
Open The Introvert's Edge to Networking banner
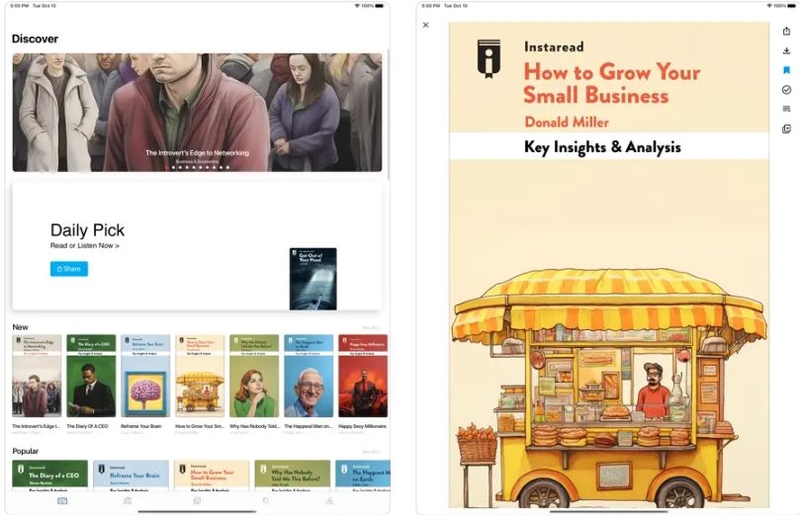click(x=197, y=112)
